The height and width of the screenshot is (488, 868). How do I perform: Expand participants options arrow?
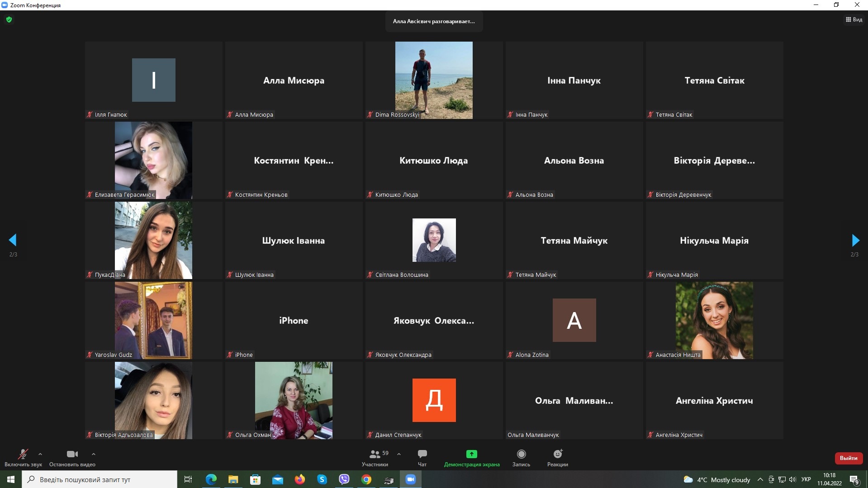point(399,454)
